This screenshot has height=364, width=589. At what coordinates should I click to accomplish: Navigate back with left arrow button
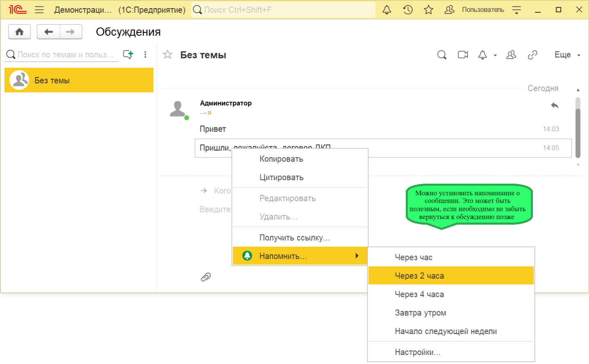coord(48,32)
